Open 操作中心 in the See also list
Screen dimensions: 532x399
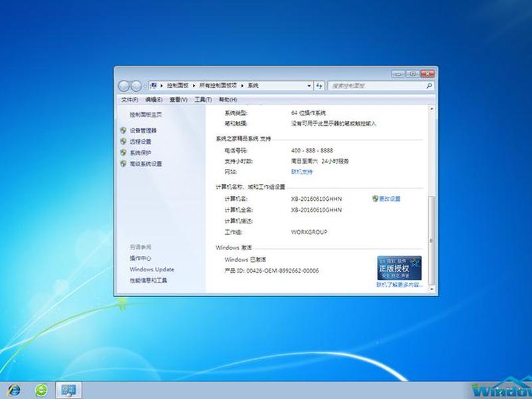[x=140, y=258]
